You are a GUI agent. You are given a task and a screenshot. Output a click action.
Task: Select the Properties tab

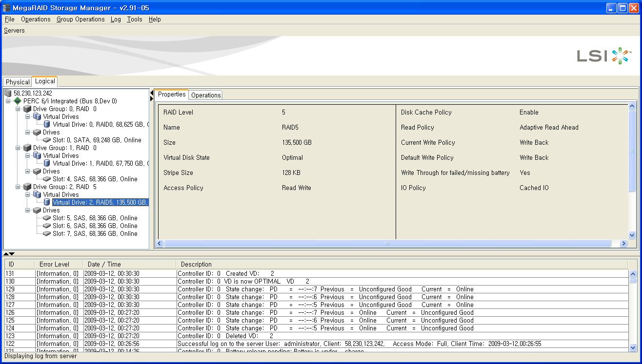point(172,95)
